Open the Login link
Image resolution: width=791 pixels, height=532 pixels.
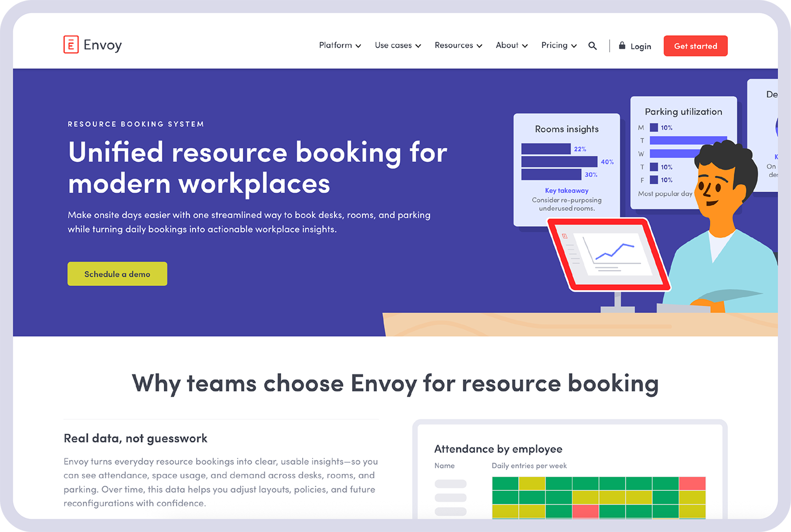click(x=640, y=46)
